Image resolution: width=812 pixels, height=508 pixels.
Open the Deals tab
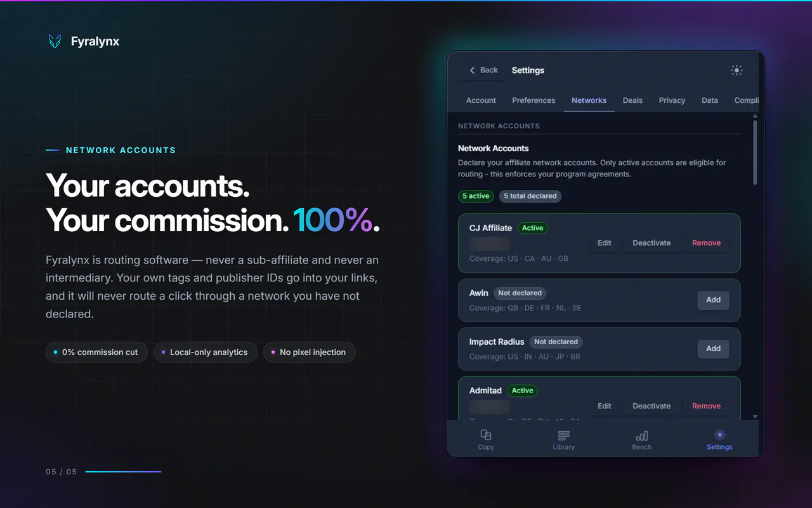[x=632, y=100]
